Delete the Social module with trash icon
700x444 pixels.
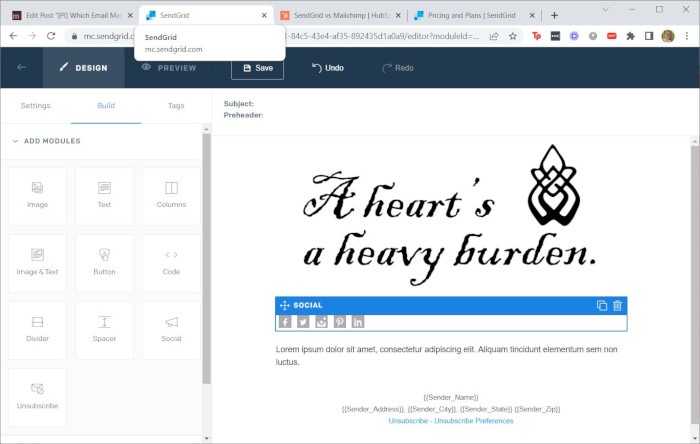point(617,305)
